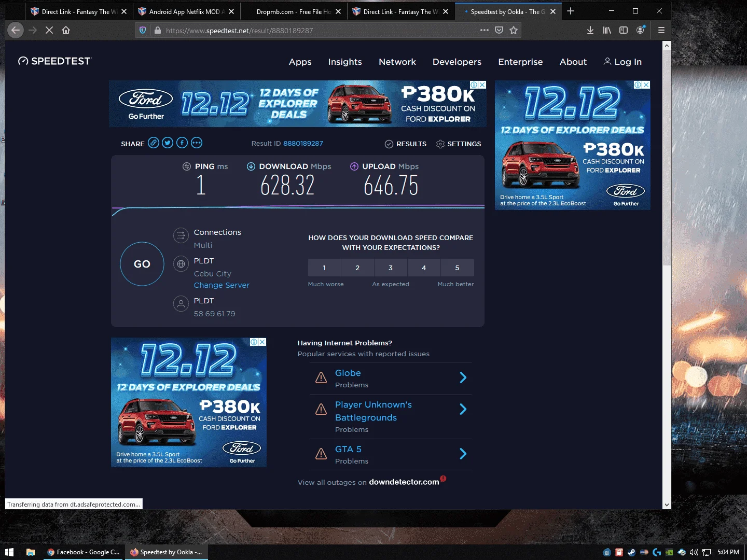Open downdetector.com outages link
This screenshot has height=560, width=747.
pyautogui.click(x=404, y=482)
